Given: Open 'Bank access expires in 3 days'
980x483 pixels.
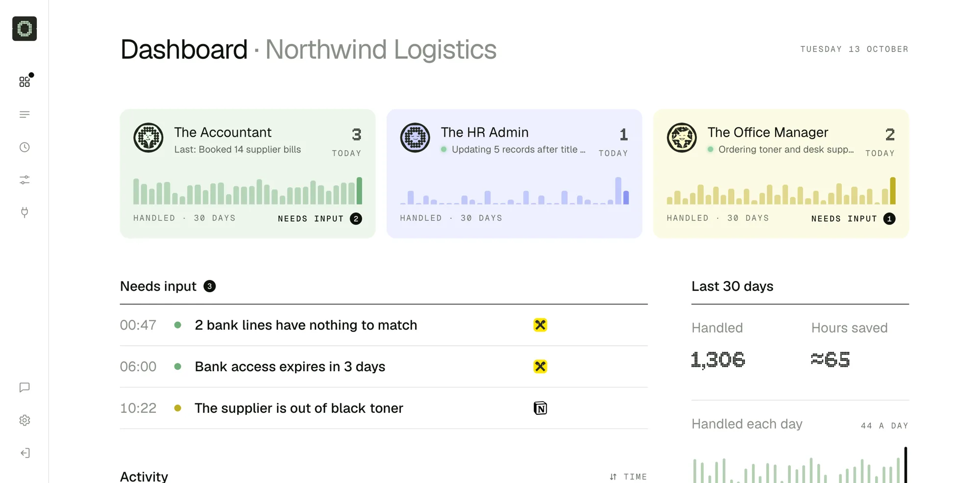Looking at the screenshot, I should pyautogui.click(x=290, y=366).
